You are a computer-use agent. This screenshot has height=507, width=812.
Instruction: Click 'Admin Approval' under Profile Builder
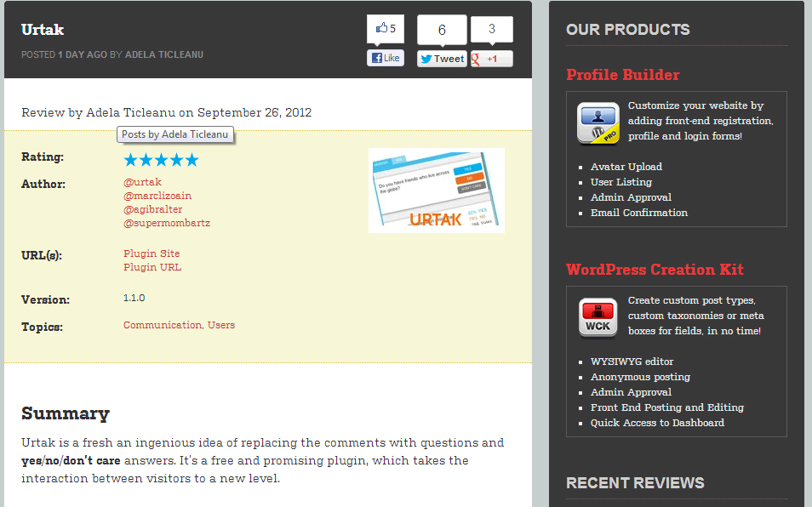(631, 197)
